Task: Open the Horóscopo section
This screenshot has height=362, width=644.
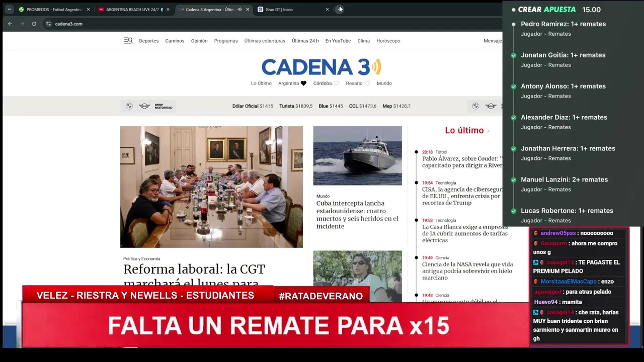Action: tap(388, 41)
